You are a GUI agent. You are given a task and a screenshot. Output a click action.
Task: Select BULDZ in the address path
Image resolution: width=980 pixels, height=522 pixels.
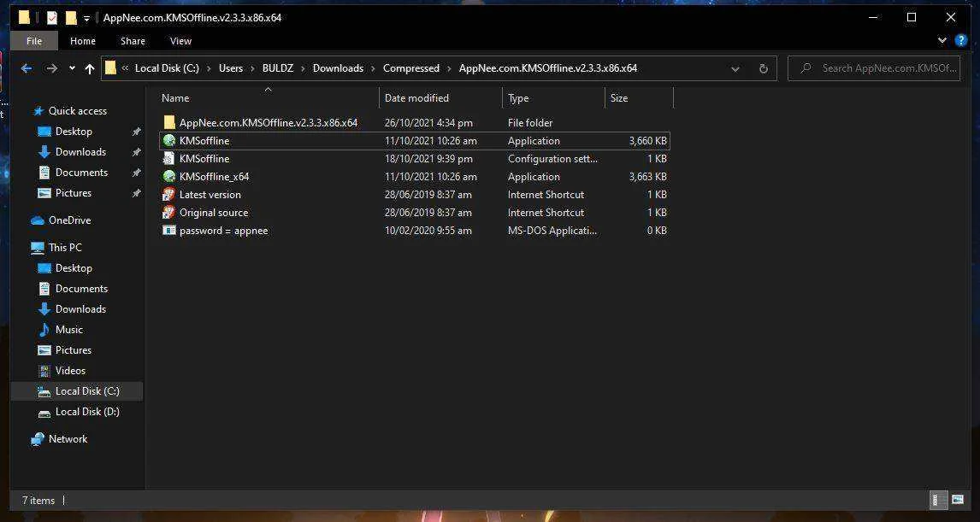click(278, 68)
